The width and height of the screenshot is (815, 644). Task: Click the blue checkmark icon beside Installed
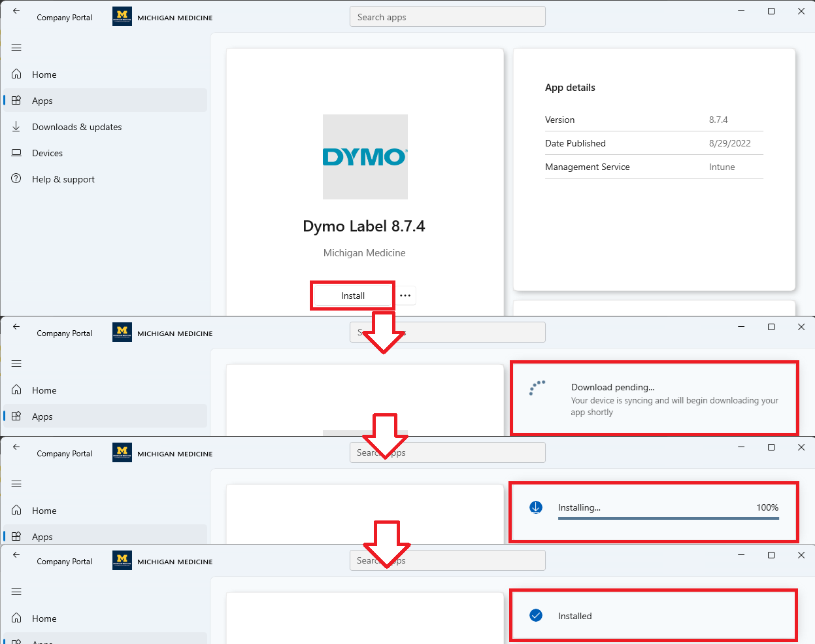(536, 615)
